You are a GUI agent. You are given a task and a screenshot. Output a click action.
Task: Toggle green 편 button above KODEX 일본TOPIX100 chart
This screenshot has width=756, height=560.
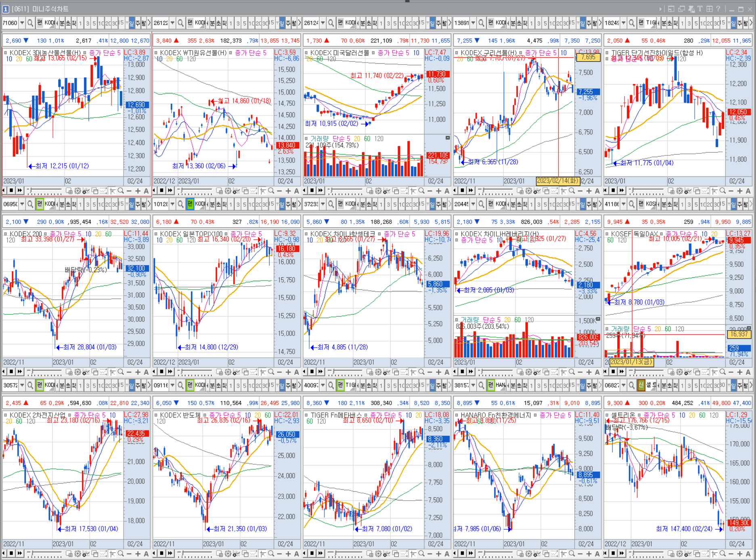[x=190, y=204]
